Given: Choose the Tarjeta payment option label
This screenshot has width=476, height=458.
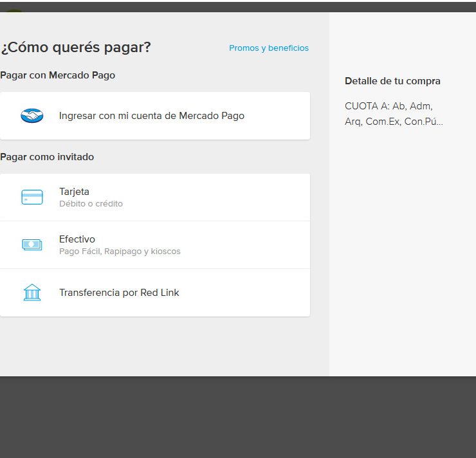Looking at the screenshot, I should click(74, 192).
